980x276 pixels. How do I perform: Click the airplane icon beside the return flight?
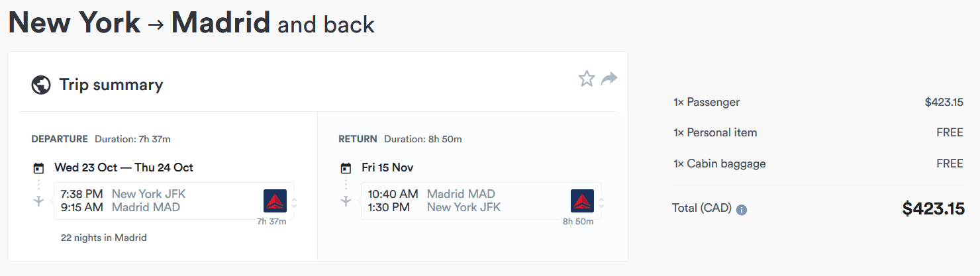point(346,201)
